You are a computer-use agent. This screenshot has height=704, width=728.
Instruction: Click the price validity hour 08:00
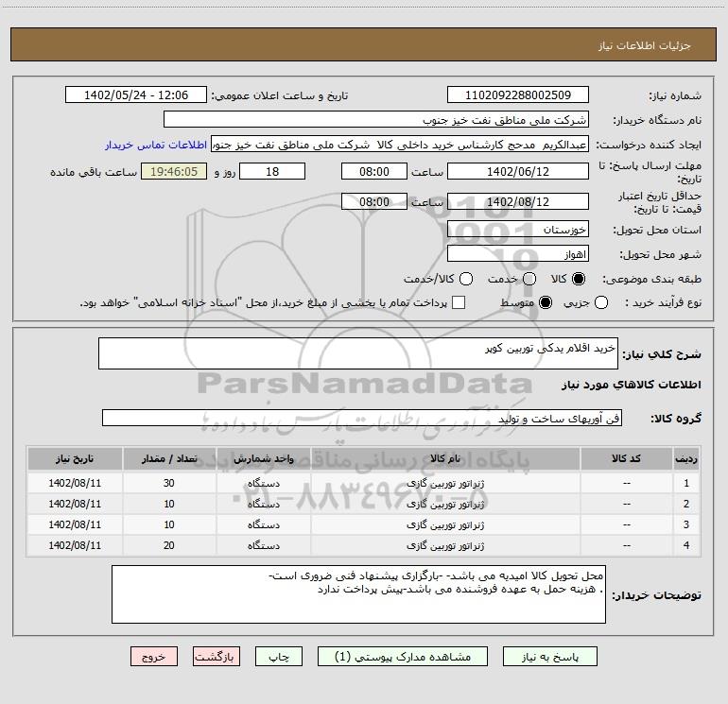[374, 201]
